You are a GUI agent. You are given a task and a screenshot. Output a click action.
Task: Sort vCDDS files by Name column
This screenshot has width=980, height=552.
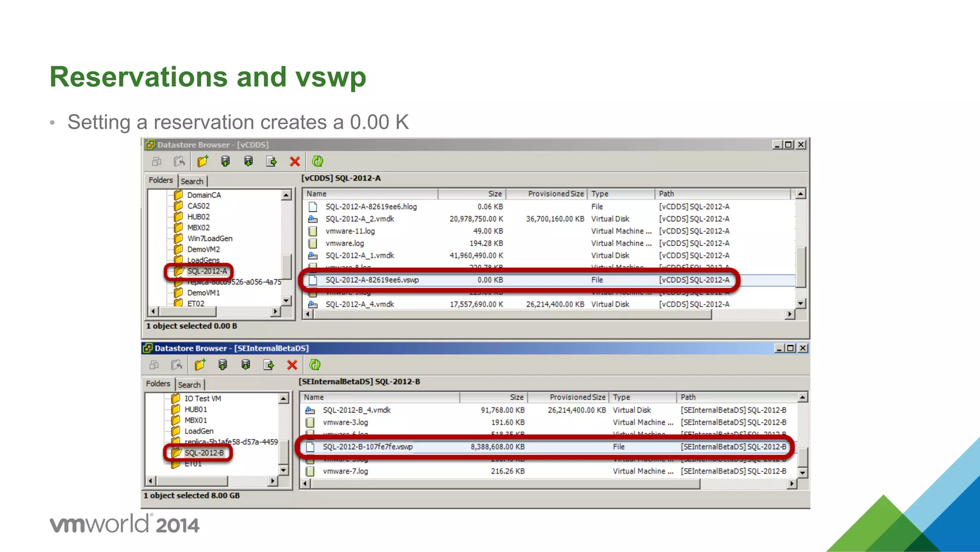pyautogui.click(x=370, y=194)
